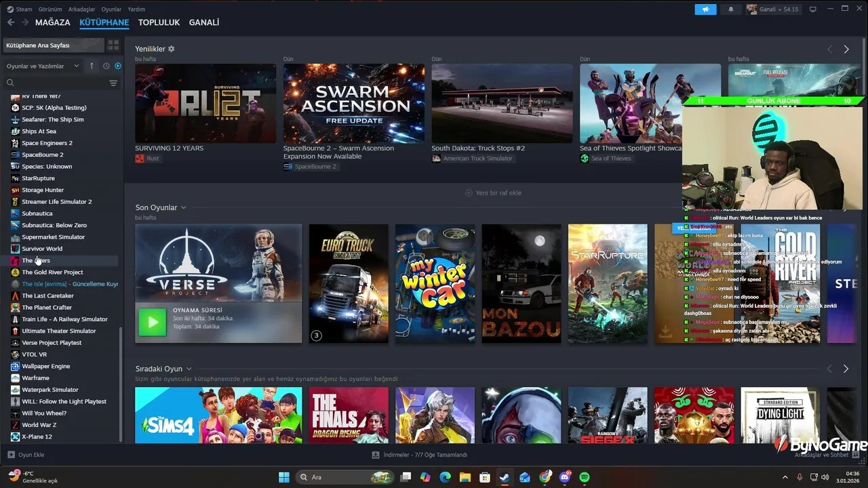Click the Steam announcements megaphone icon
The height and width of the screenshot is (488, 868).
[x=705, y=9]
